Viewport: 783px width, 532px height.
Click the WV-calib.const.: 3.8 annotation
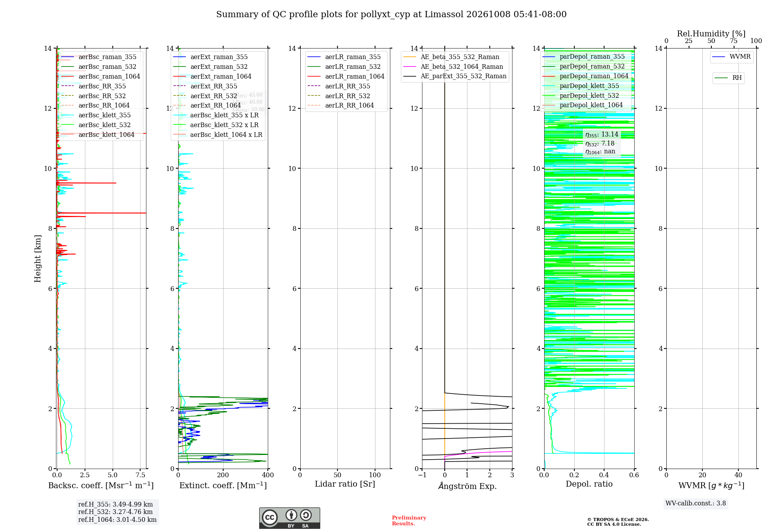696,503
